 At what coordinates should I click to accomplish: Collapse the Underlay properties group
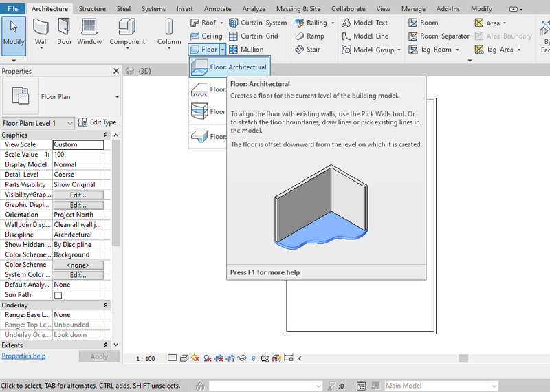point(106,305)
